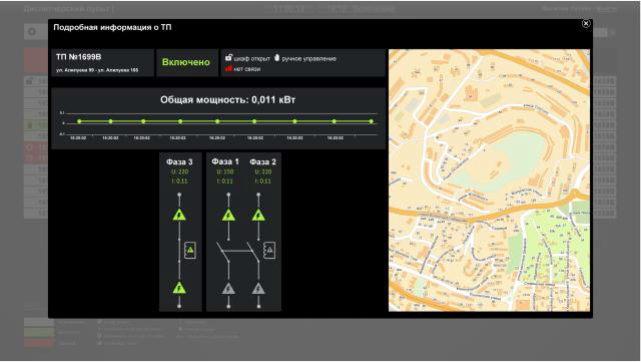Click Фаза 1 bottom gray voltage triangle
Screen dimensions: 641x362
tap(228, 288)
